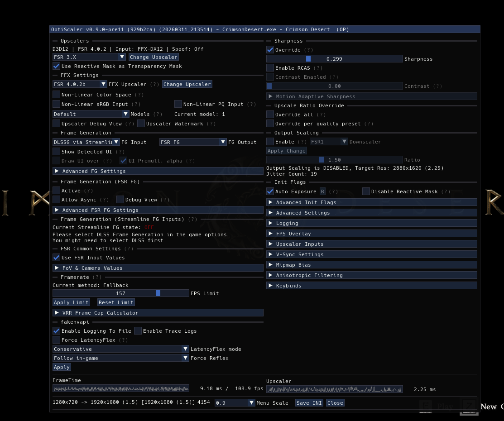The height and width of the screenshot is (421, 504).
Task: Click the Output Scaling Ratio slider
Action: pos(334,159)
